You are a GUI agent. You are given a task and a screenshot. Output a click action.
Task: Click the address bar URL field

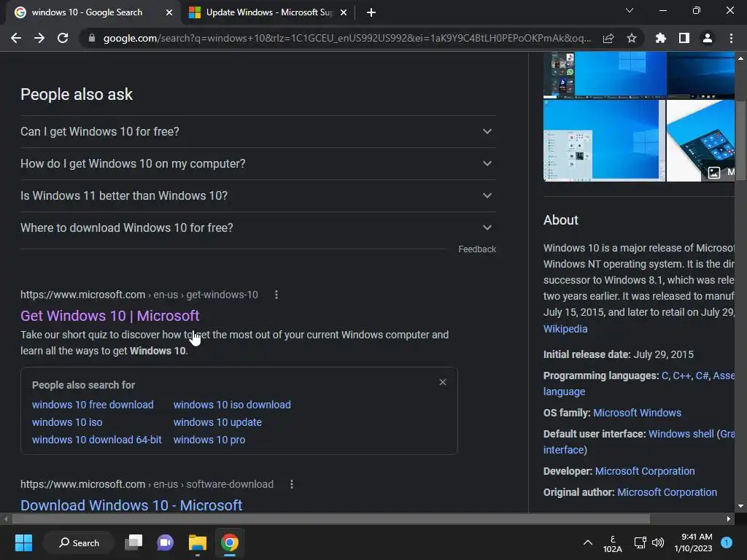pos(347,38)
